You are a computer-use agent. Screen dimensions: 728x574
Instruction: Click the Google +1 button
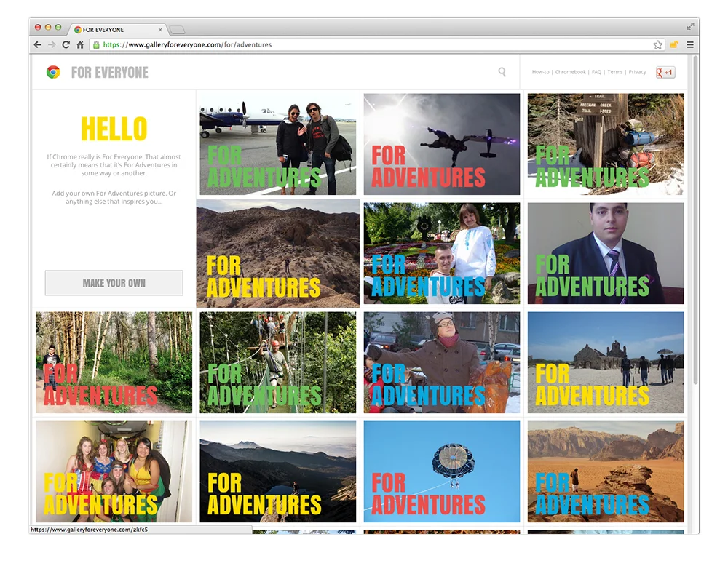click(x=665, y=72)
